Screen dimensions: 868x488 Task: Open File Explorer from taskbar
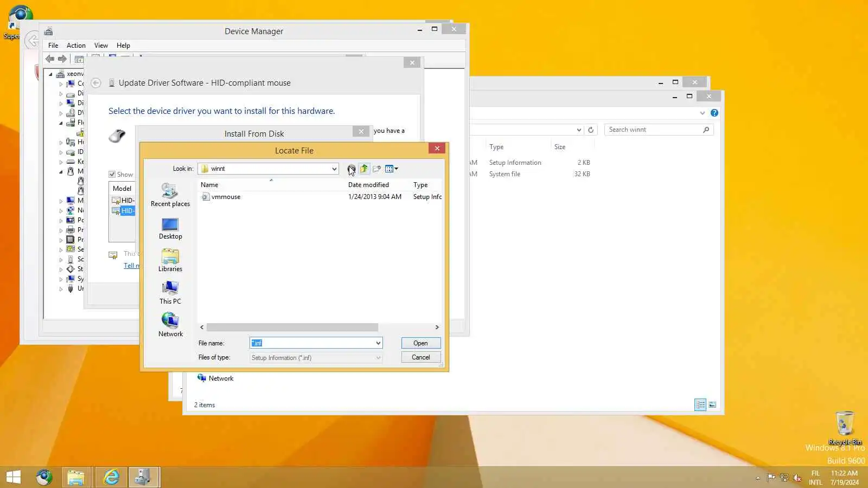pos(76,477)
